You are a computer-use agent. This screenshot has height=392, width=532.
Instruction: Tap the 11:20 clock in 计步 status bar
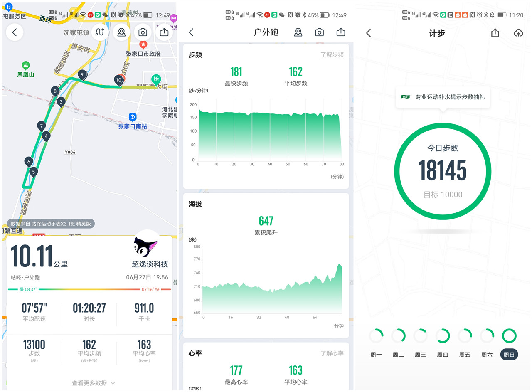tap(516, 15)
